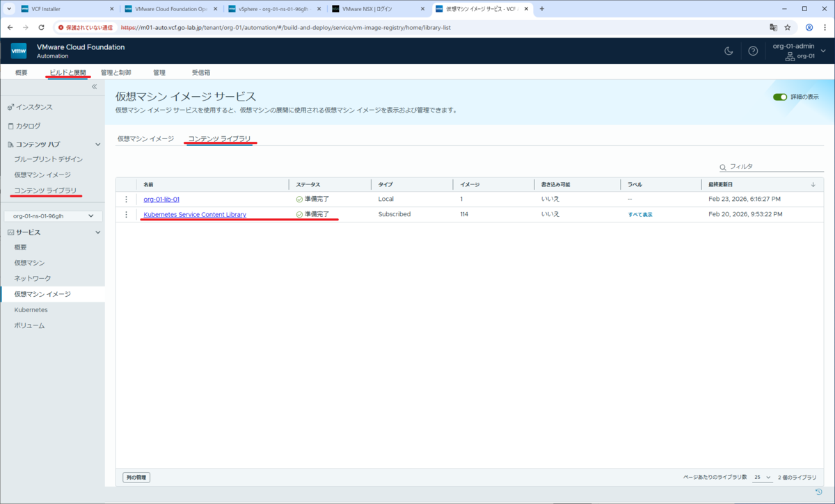Sort by 名前 column header

click(148, 185)
